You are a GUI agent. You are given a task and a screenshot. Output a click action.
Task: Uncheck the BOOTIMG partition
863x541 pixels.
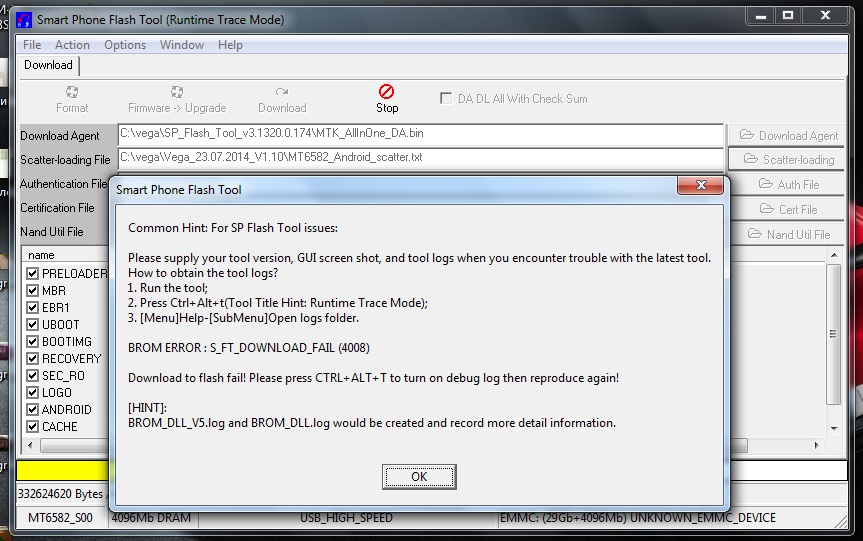(32, 342)
